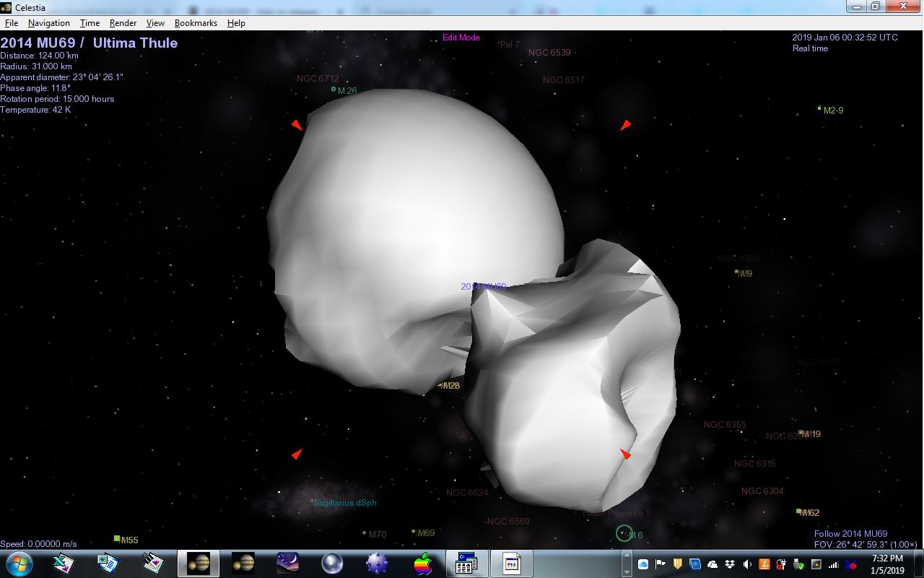Screen dimensions: 924x578
Task: Open the Render menu
Action: [x=123, y=23]
